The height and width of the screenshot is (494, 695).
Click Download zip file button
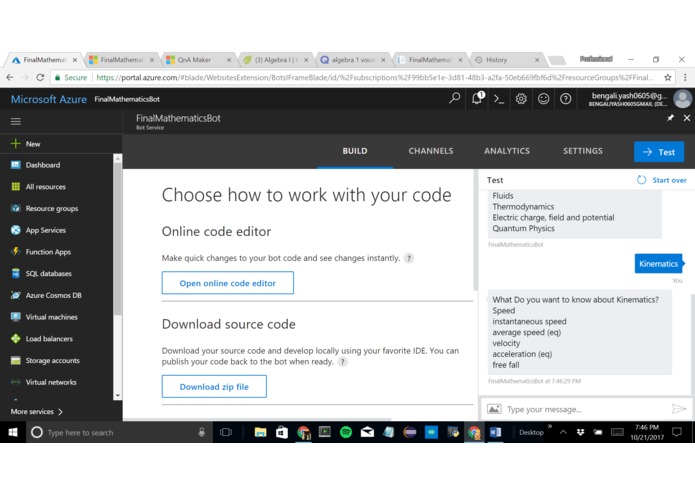click(214, 386)
